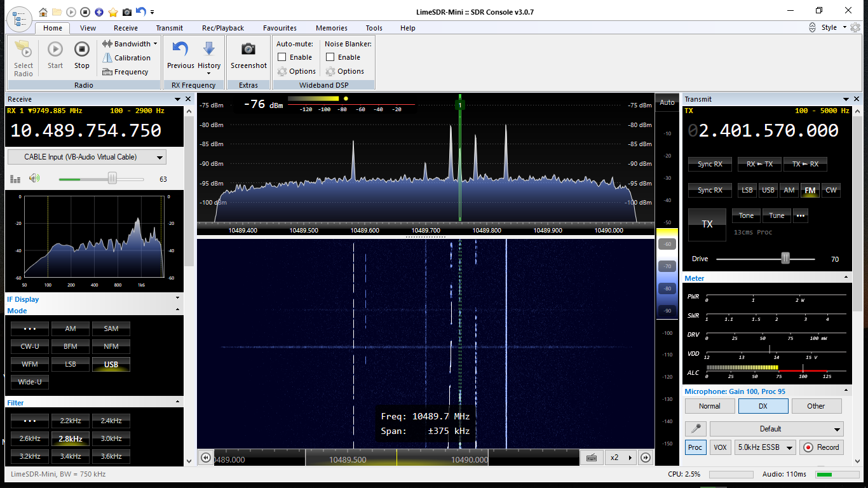Select AM mode in Receive Mode panel
Viewport: 868px width, 488px height.
[71, 329]
